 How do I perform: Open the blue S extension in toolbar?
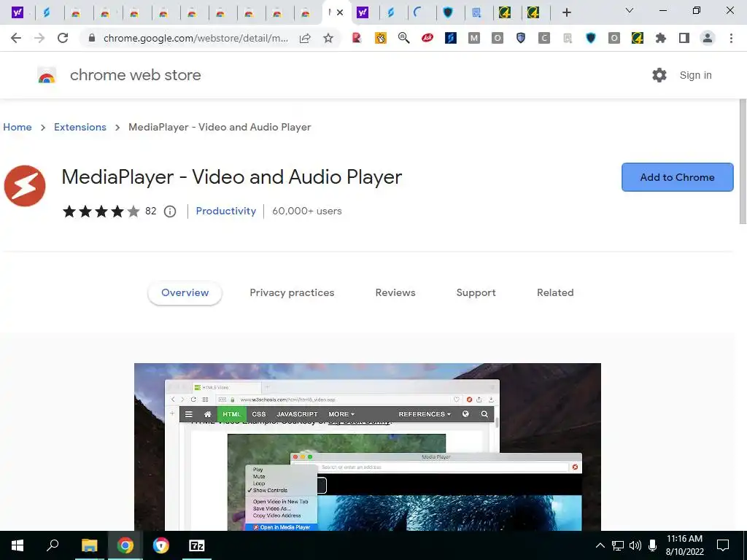point(451,38)
